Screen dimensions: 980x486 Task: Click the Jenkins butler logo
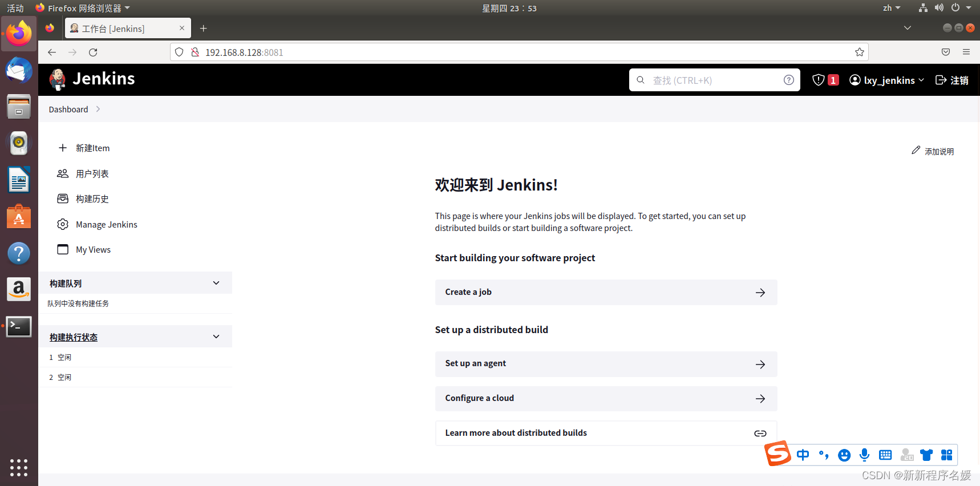pos(57,79)
